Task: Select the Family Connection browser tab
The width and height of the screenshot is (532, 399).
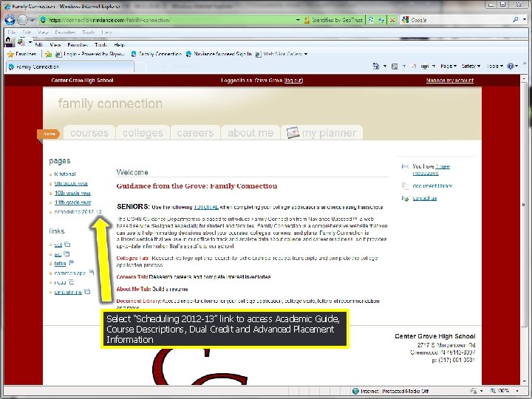Action: point(69,66)
